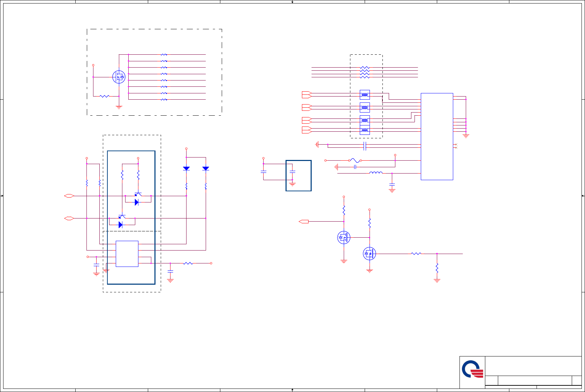Click the inductor coil symbol below the fuse
Screen dimensions: 585x392
(376, 172)
